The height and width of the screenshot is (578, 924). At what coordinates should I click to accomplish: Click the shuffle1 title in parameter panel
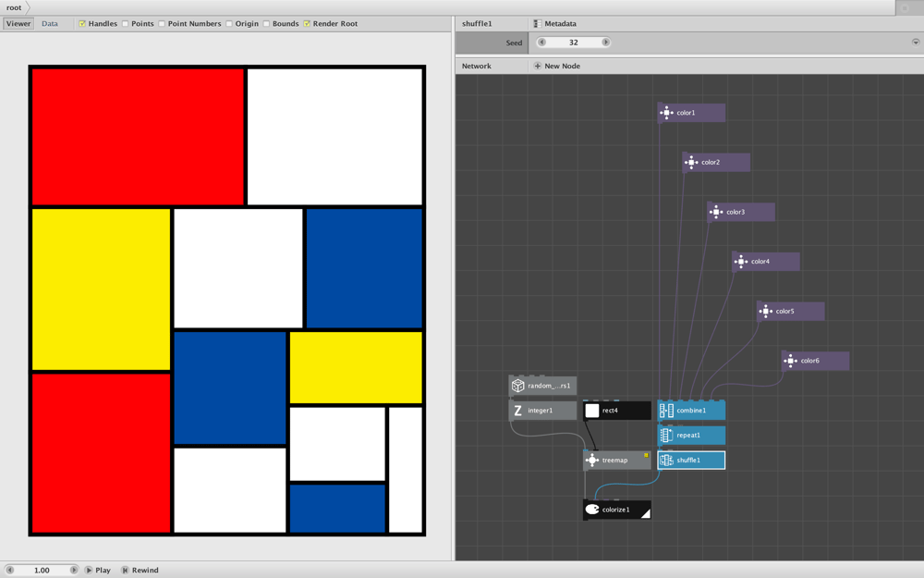click(x=477, y=24)
